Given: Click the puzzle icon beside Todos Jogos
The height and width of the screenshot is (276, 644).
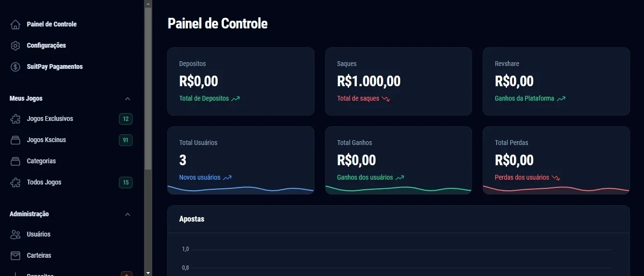Looking at the screenshot, I should pos(15,183).
